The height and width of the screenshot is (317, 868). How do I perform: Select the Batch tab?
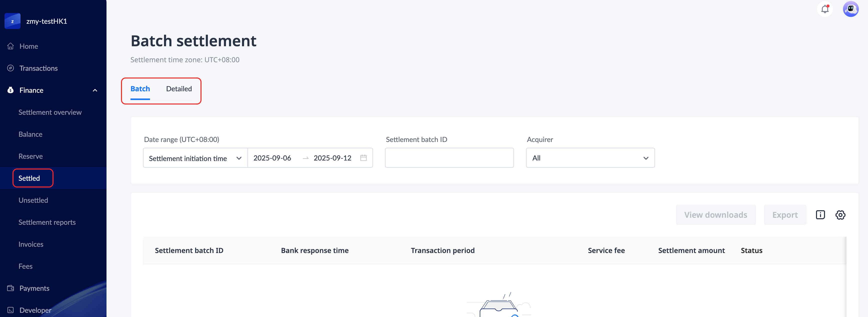tap(140, 89)
